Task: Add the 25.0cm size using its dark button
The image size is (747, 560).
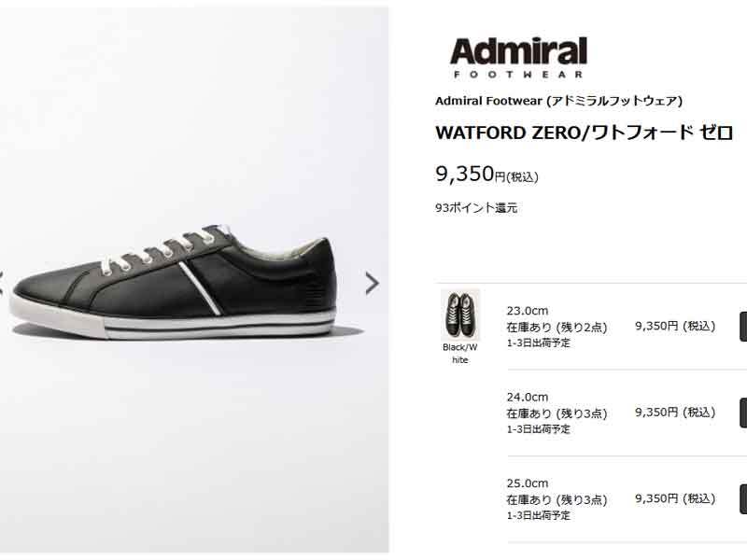Action: coord(743,499)
